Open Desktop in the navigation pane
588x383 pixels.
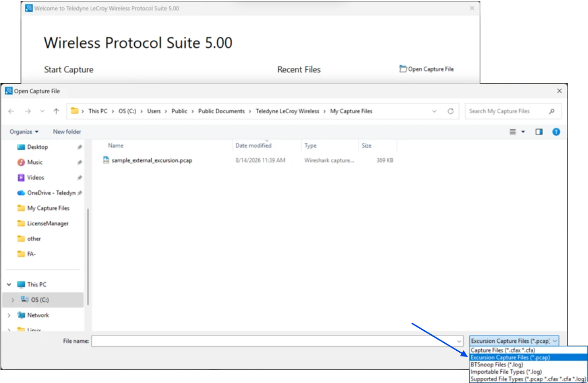(37, 147)
